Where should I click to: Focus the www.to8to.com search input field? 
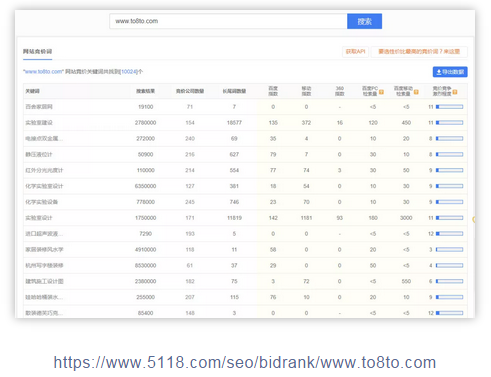click(228, 21)
